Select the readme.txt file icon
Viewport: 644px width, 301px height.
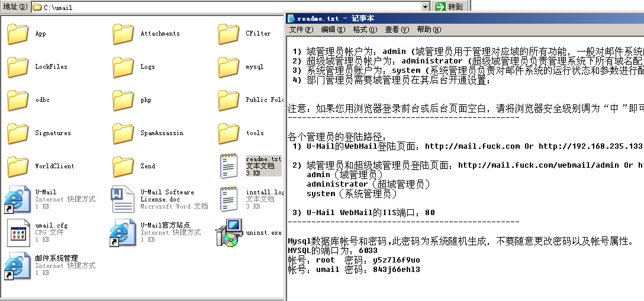point(228,166)
